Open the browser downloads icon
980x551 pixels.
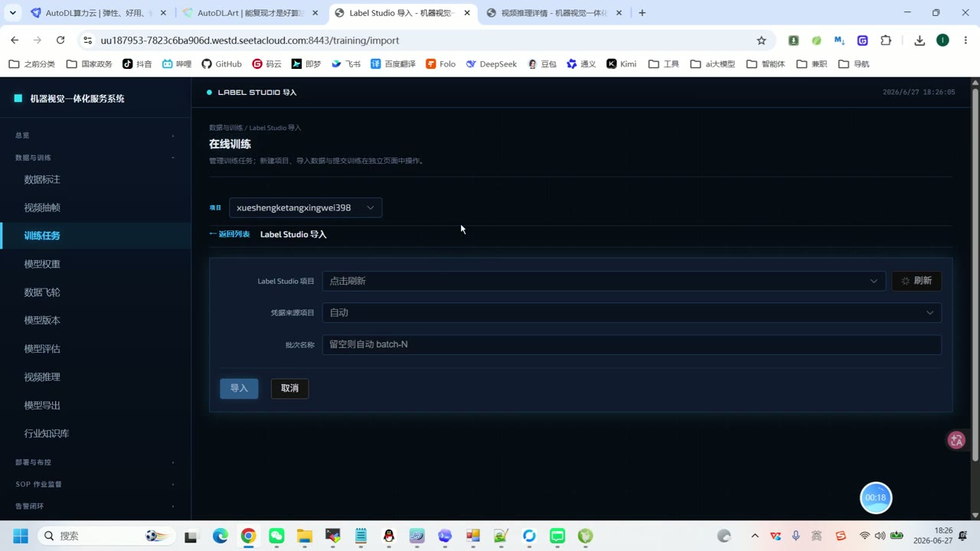tap(920, 41)
